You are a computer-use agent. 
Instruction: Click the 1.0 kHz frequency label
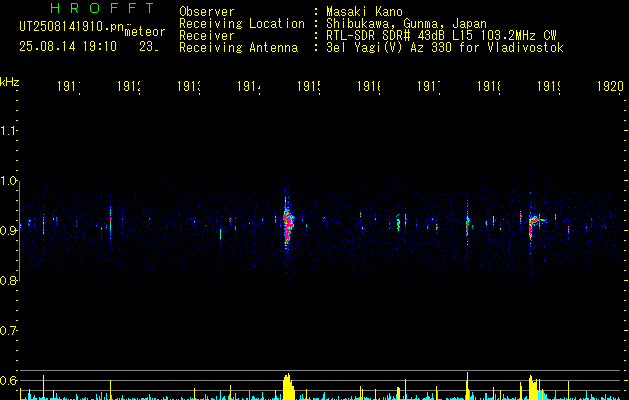(x=9, y=181)
